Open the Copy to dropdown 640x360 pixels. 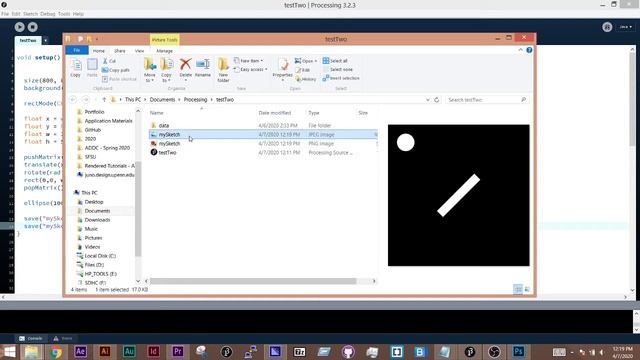167,70
